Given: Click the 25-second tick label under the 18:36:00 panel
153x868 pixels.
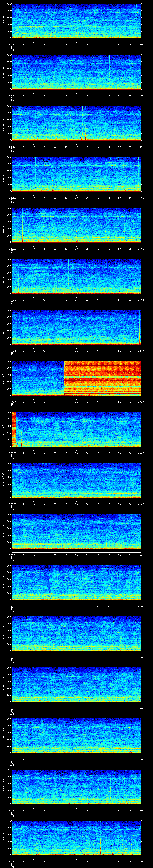Looking at the screenshot, I should [x=66, y=402].
